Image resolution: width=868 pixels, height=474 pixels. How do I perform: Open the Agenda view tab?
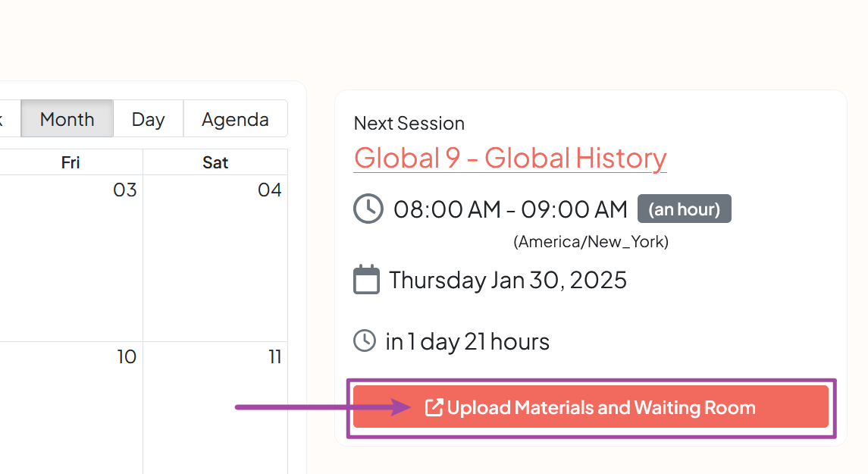(235, 118)
